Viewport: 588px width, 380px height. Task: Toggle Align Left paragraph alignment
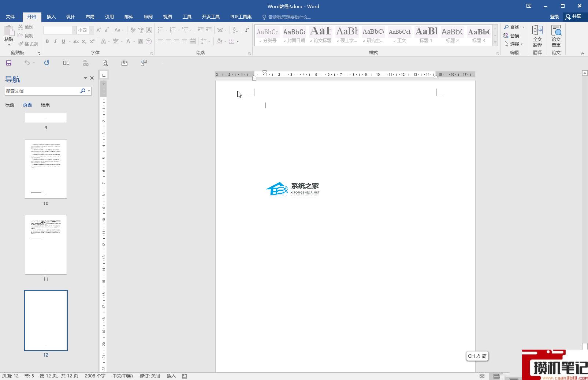[160, 41]
